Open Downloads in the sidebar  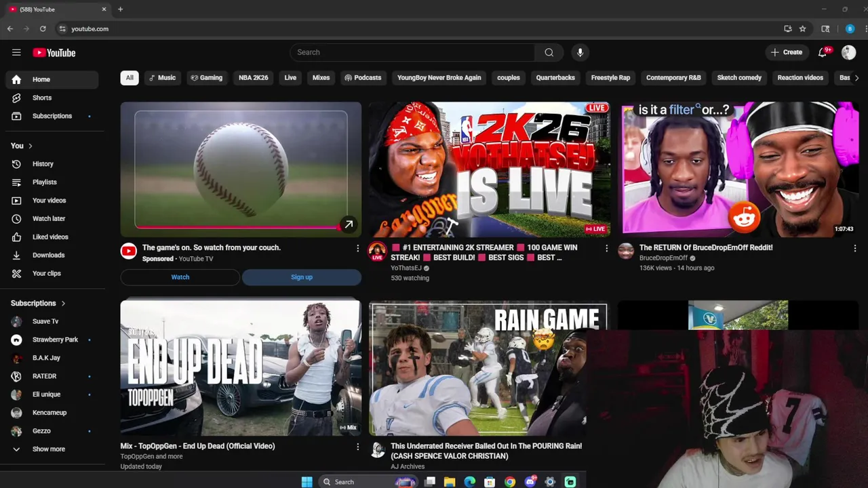(52, 256)
